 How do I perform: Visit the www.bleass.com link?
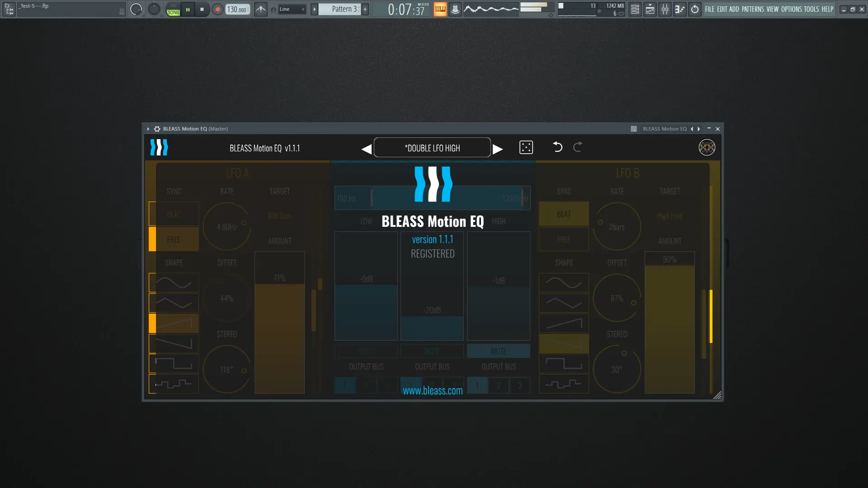pos(432,390)
